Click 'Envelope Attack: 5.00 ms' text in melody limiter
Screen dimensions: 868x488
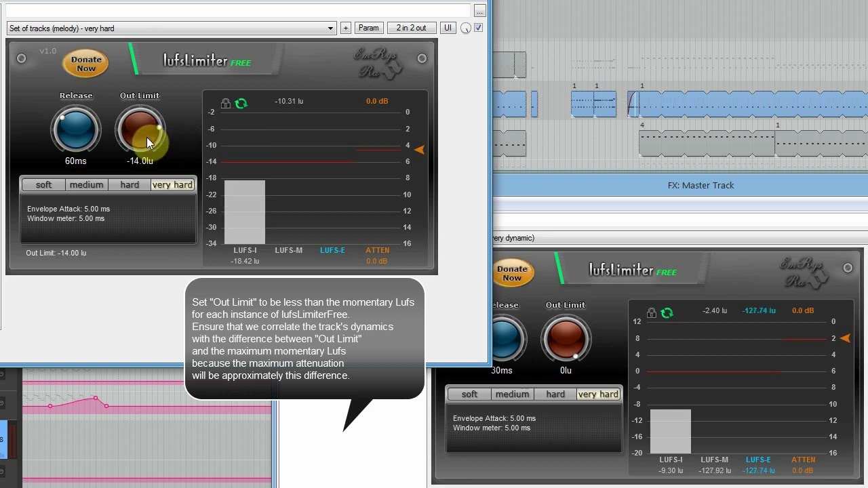pos(68,209)
